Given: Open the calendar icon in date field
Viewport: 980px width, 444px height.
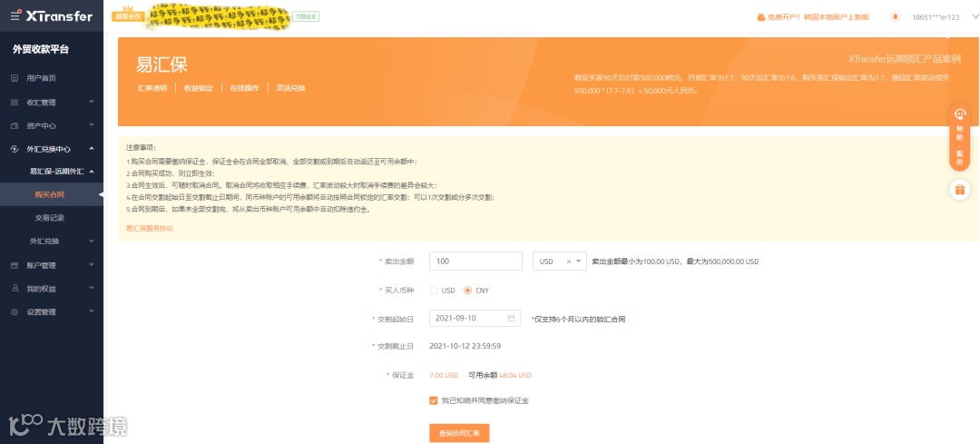Looking at the screenshot, I should pos(511,319).
